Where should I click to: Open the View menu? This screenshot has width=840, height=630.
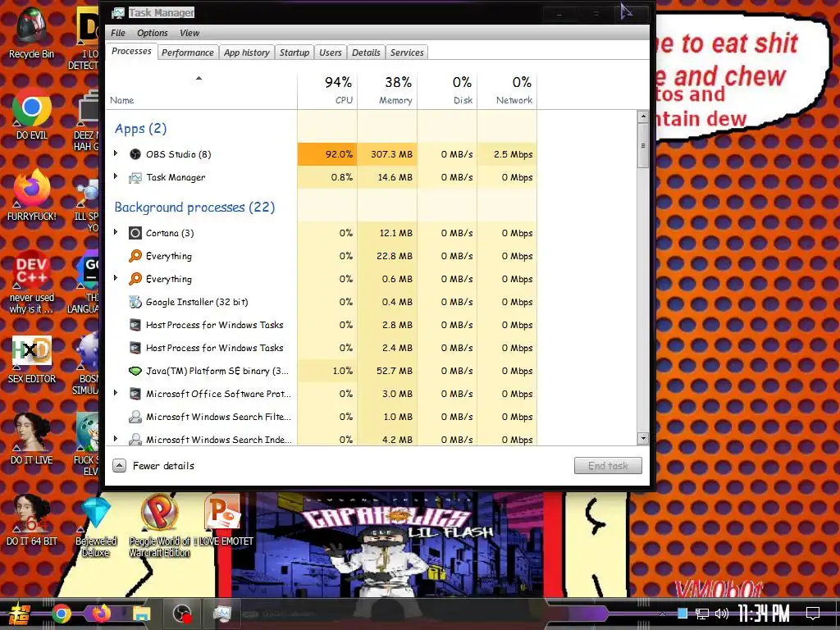coord(189,33)
